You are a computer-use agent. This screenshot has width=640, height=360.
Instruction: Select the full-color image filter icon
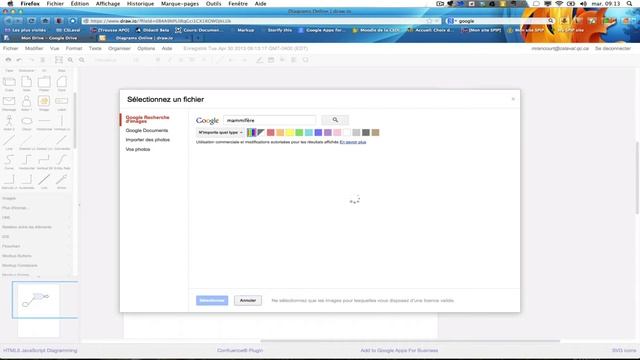[x=251, y=132]
